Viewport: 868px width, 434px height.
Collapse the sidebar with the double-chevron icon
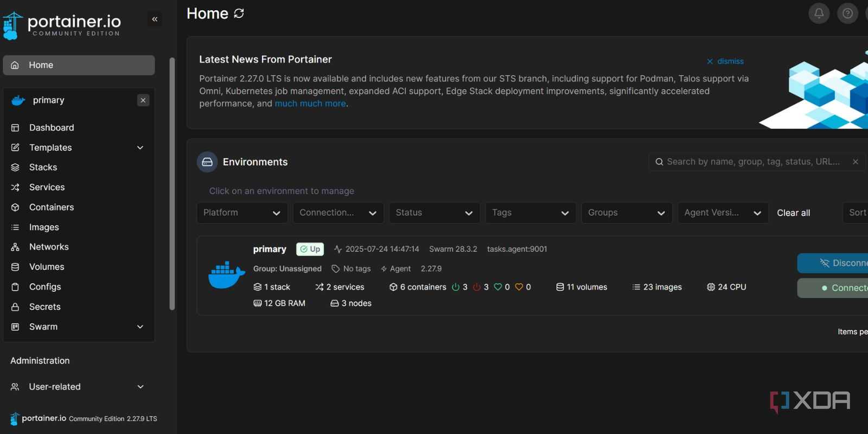point(155,20)
